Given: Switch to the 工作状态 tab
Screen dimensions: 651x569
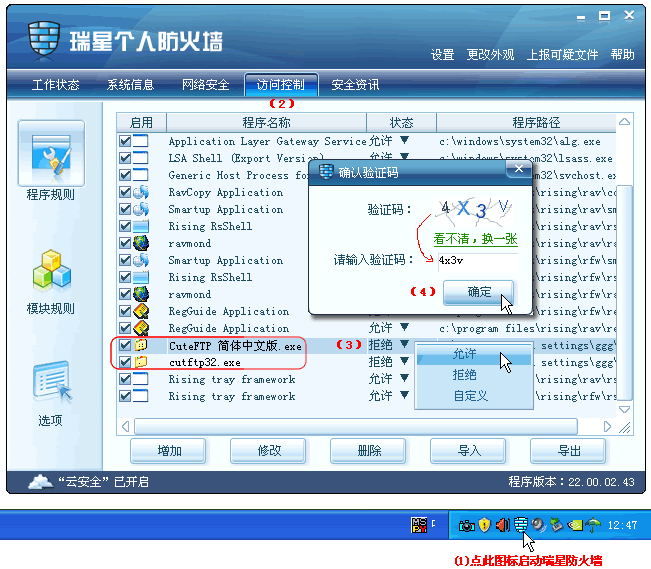Looking at the screenshot, I should click(55, 85).
